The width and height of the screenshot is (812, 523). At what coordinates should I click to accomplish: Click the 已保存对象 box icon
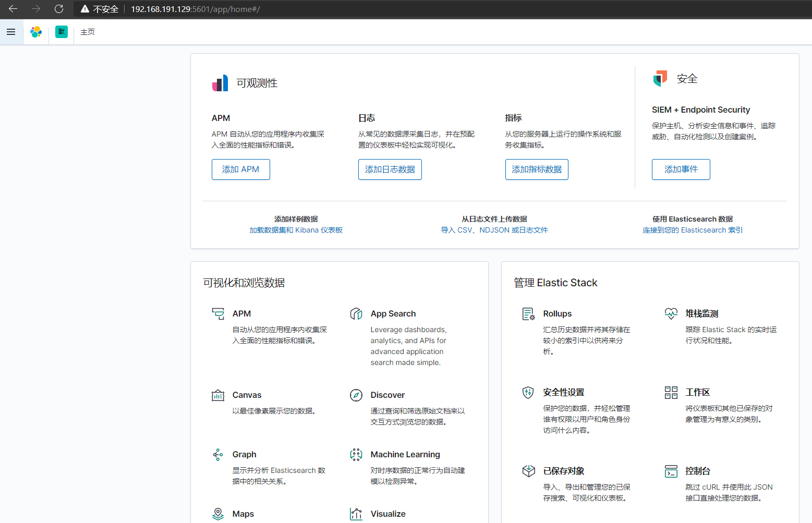[x=529, y=471]
